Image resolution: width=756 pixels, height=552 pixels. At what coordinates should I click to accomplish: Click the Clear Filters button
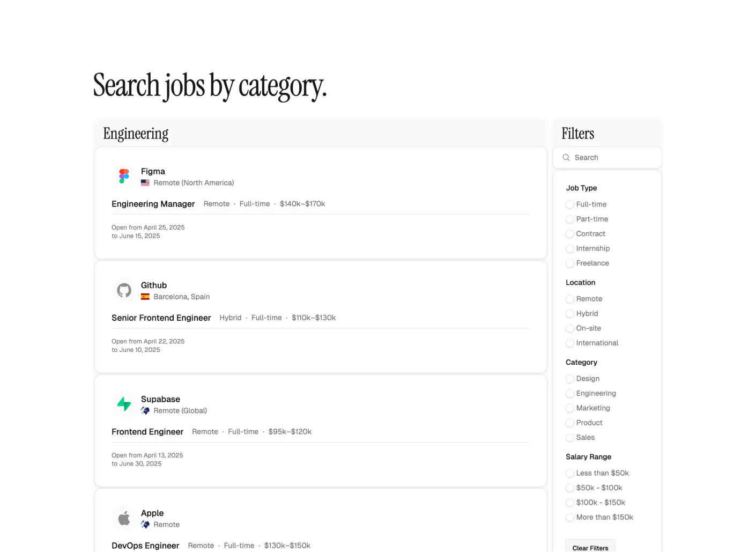tap(590, 546)
